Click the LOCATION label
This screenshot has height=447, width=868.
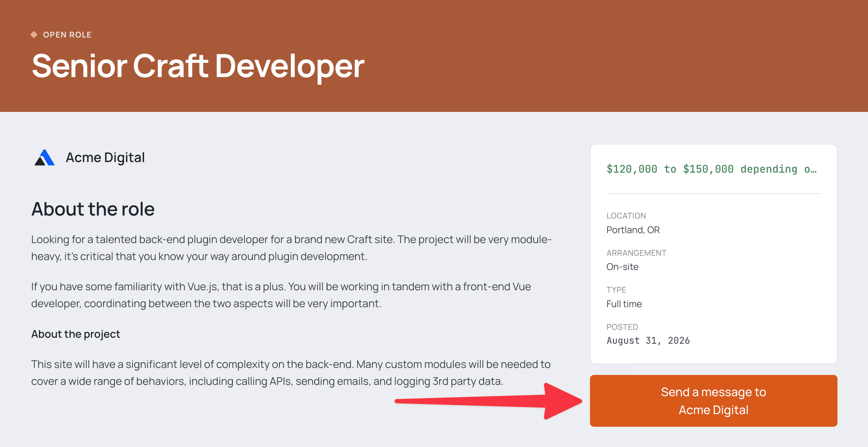626,216
